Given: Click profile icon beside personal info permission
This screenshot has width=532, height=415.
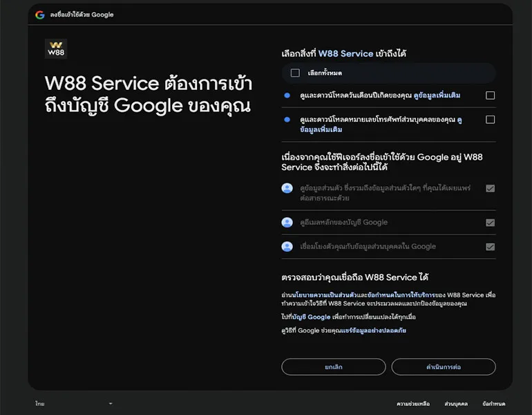Looking at the screenshot, I should pos(287,188).
